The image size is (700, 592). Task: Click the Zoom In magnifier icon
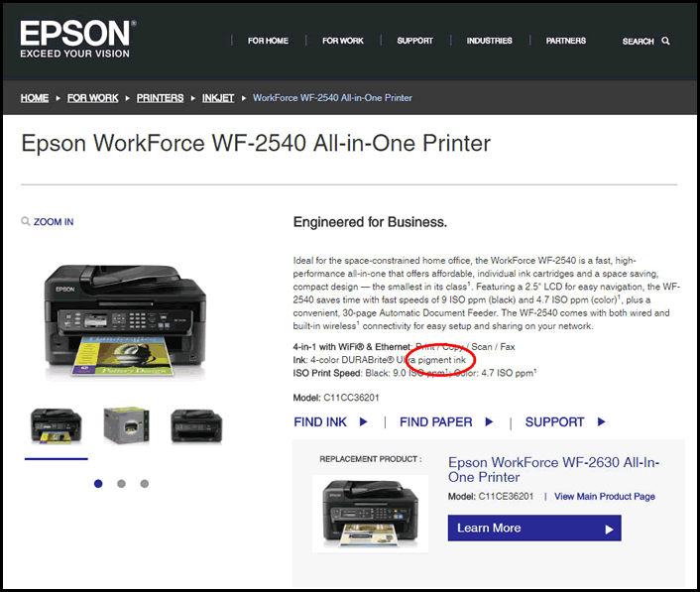(26, 221)
